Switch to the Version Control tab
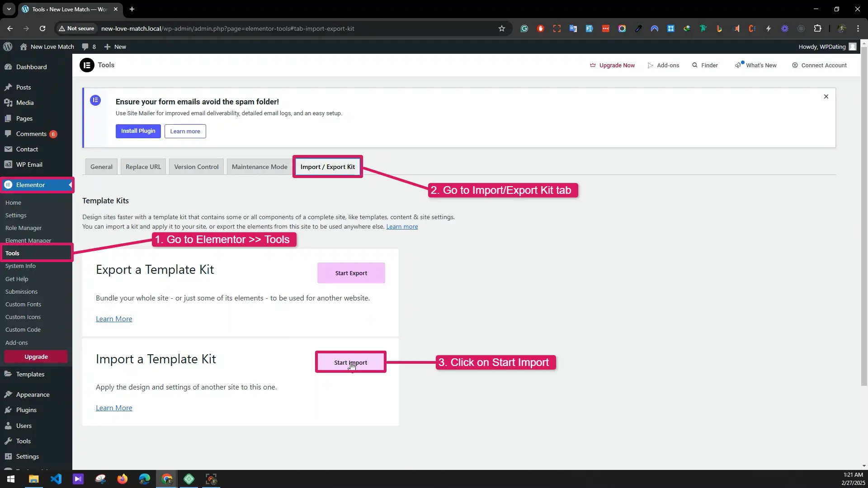 tap(196, 167)
